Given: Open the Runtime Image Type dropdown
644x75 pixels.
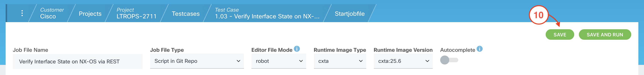Looking at the screenshot, I should point(340,61).
